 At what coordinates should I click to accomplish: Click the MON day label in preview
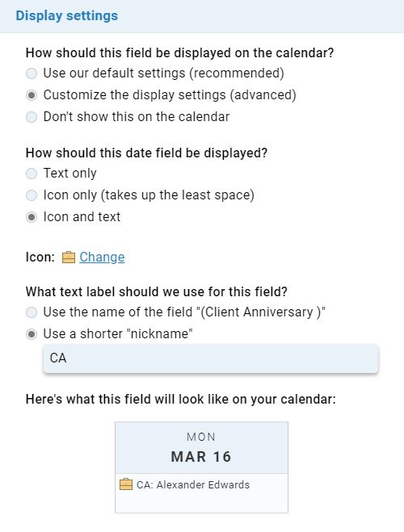coord(201,437)
